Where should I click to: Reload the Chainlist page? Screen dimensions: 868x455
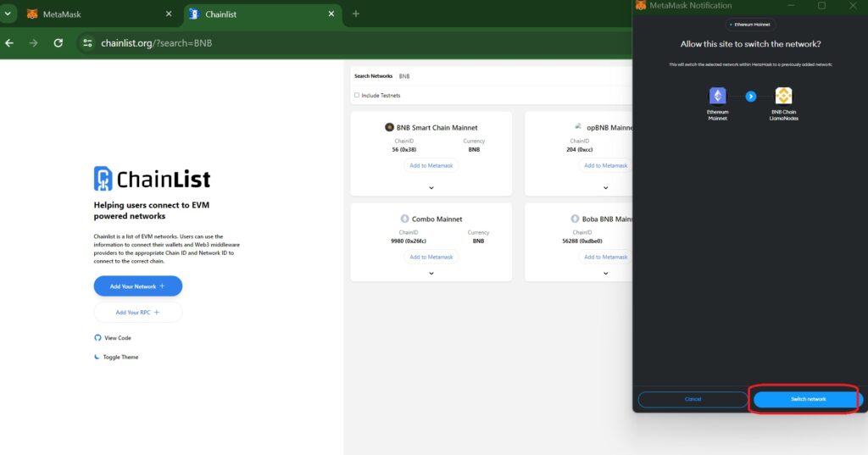pyautogui.click(x=58, y=43)
